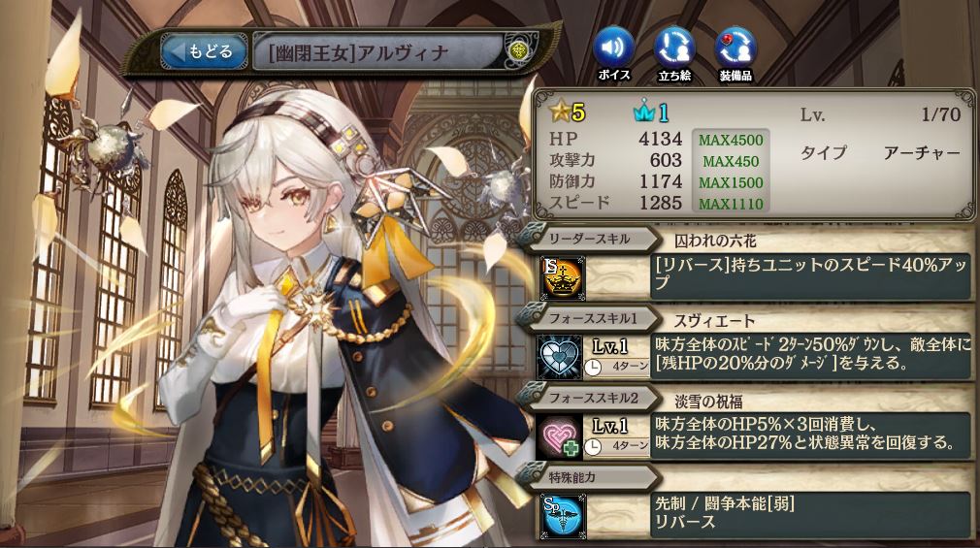
Task: Open the リーダースキル header tab
Action: coord(589,239)
